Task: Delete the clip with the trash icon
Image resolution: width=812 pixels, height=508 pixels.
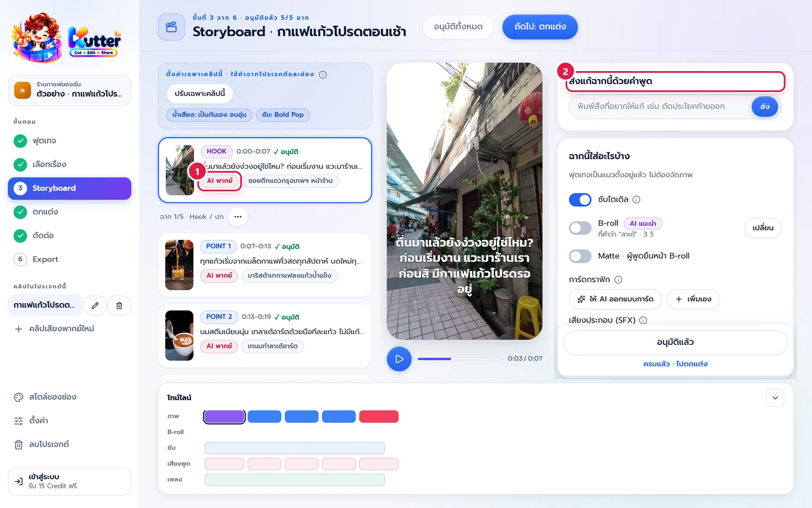Action: tap(120, 305)
